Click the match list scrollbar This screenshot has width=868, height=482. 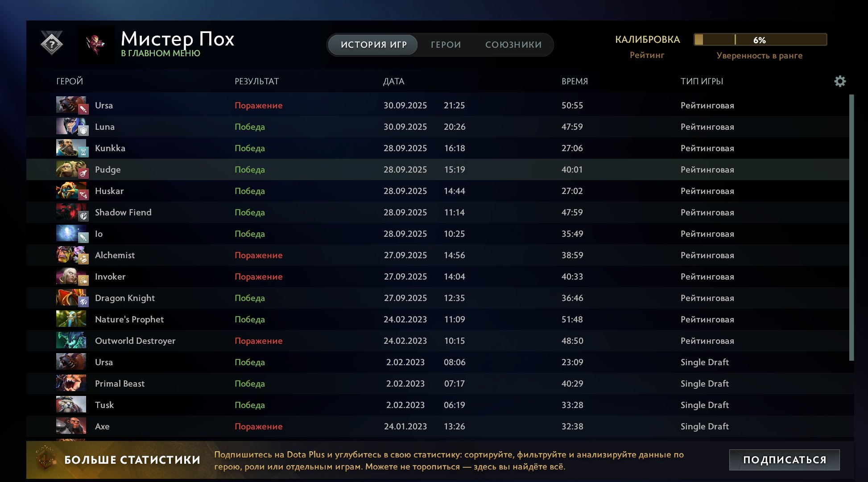[851, 227]
